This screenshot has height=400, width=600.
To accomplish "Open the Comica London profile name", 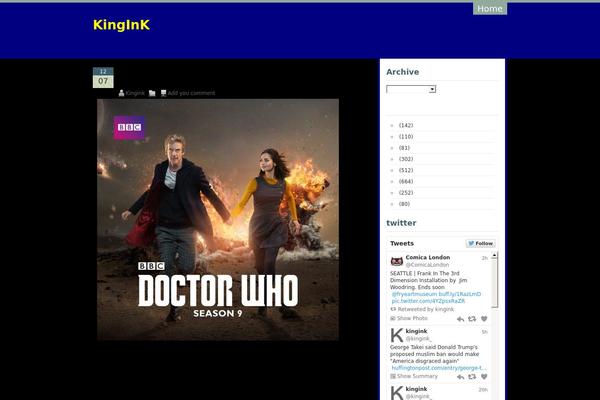I will [428, 257].
